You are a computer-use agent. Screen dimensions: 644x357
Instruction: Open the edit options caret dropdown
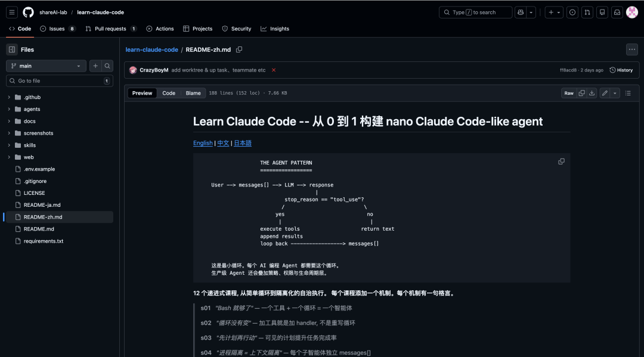click(614, 93)
